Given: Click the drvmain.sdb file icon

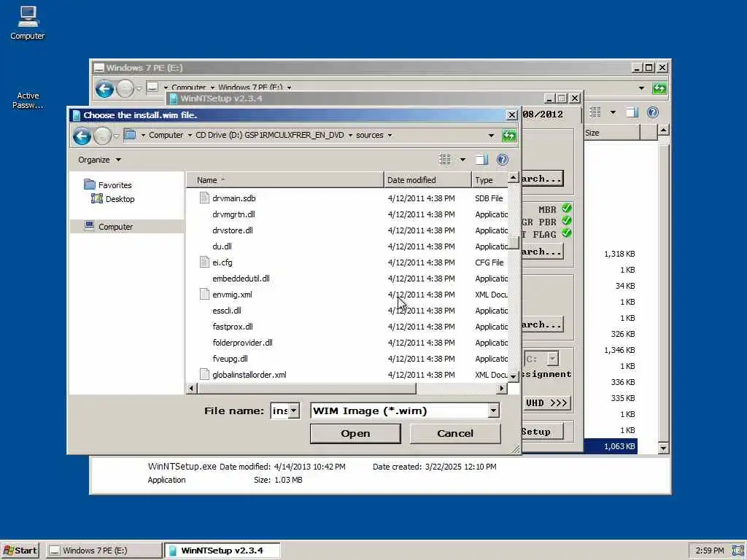Looking at the screenshot, I should point(204,198).
